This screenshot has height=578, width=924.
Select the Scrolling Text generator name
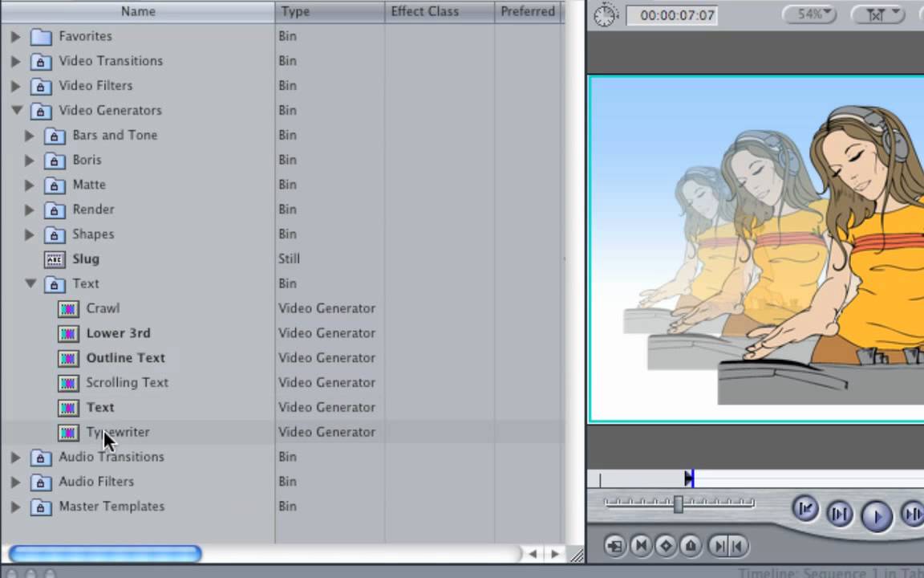click(x=128, y=383)
